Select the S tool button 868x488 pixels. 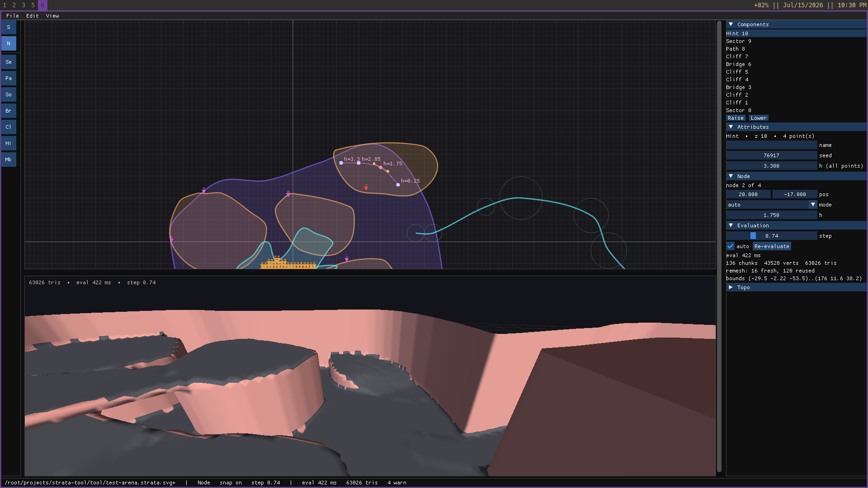click(x=9, y=27)
